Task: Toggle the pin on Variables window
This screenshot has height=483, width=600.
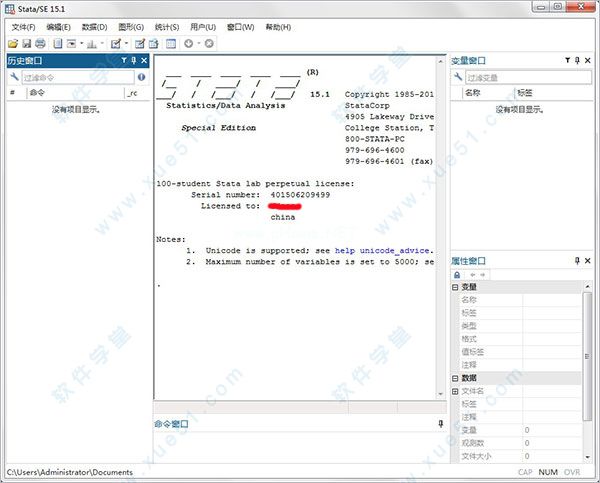Action: [577, 60]
